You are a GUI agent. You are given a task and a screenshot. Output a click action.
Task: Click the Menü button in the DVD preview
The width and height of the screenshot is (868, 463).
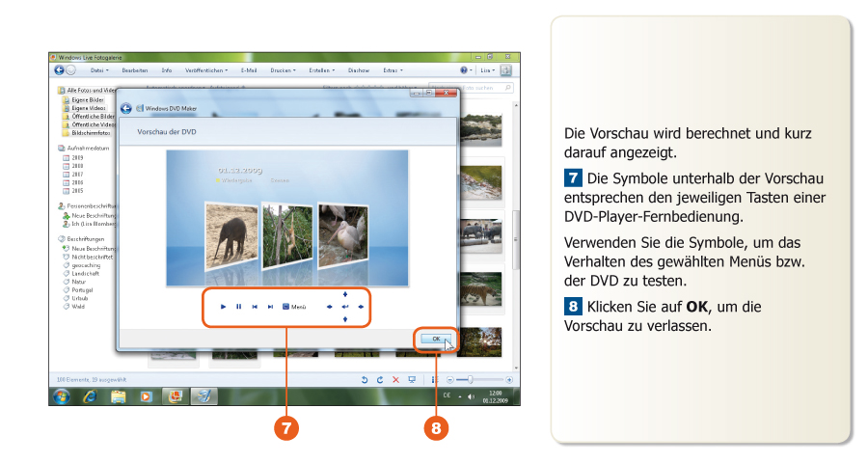294,307
